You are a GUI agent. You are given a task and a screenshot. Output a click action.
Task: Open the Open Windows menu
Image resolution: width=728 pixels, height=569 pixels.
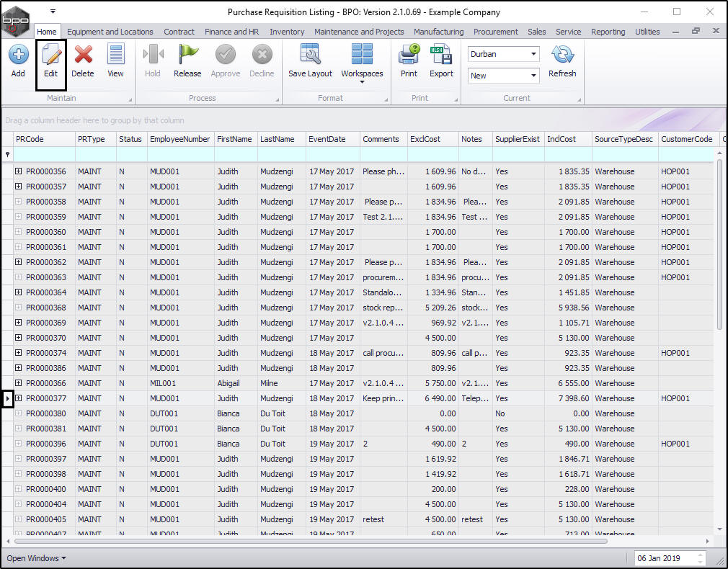36,558
